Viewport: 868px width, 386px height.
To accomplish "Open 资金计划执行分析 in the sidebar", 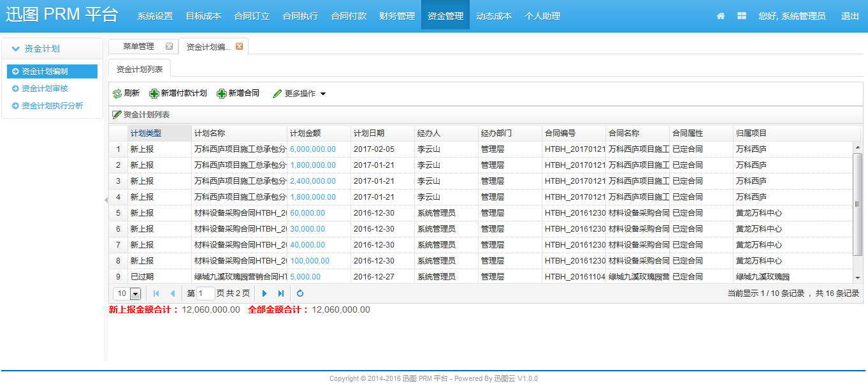I will coord(52,106).
